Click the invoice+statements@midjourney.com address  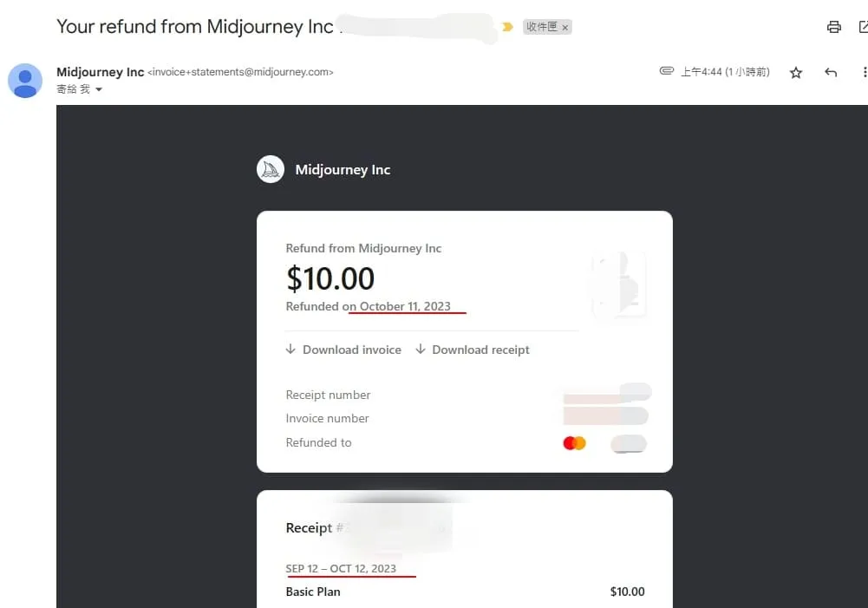pos(240,73)
